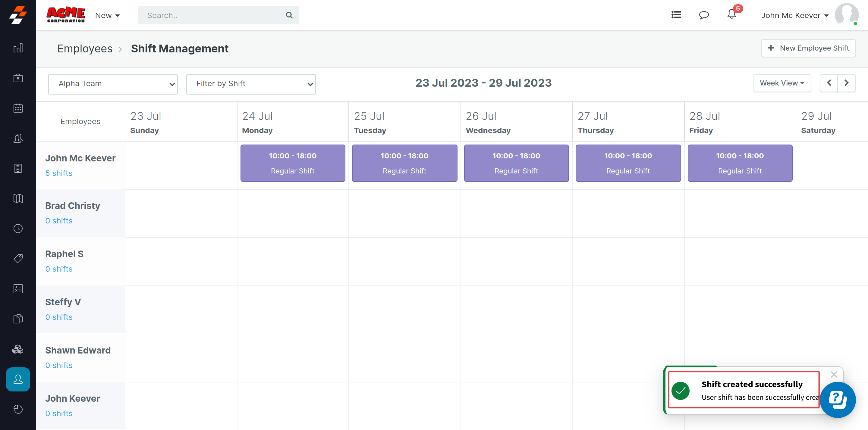Expand the Alpha Team dropdown
This screenshot has width=868, height=430.
click(113, 84)
